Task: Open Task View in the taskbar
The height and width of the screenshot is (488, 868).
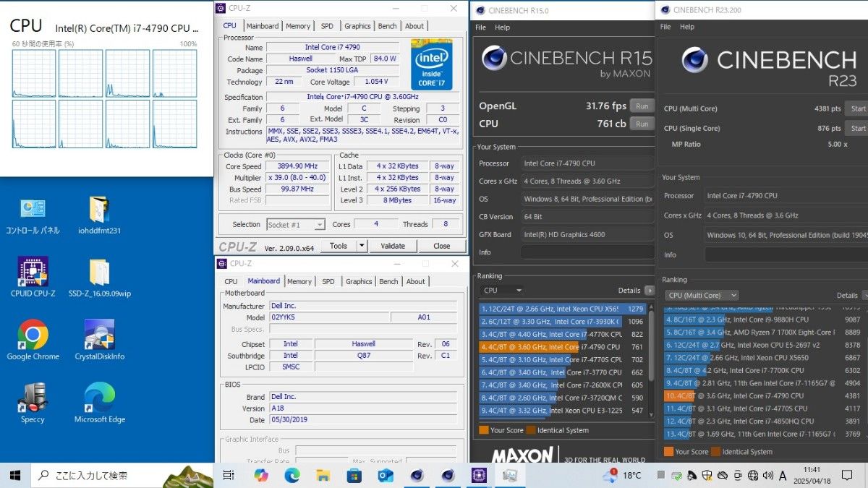Action: tap(229, 475)
